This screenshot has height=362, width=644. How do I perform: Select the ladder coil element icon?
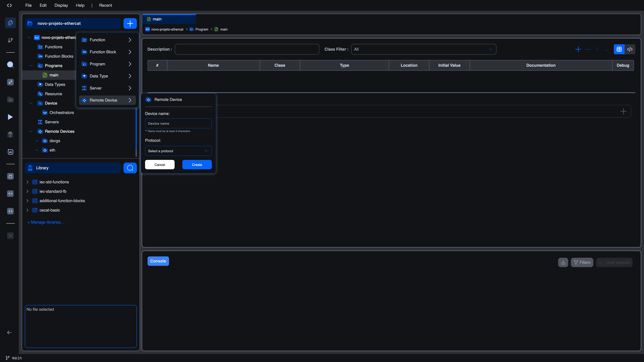point(10,194)
